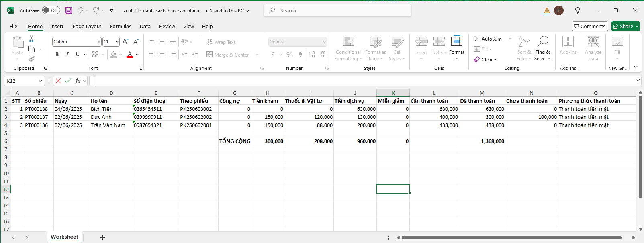Viewport: 644px width, 243px height.
Task: Click the horizontal scrollbar thumb
Action: point(511,237)
